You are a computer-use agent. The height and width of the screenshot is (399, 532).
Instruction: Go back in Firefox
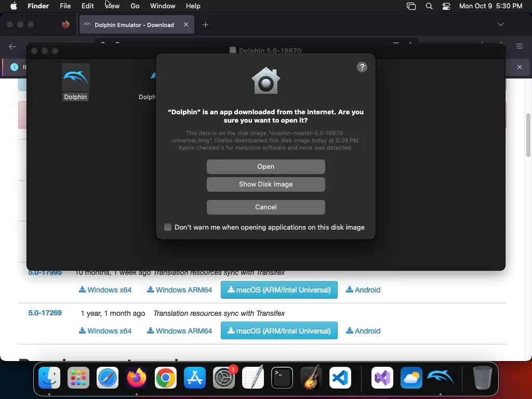point(12,46)
